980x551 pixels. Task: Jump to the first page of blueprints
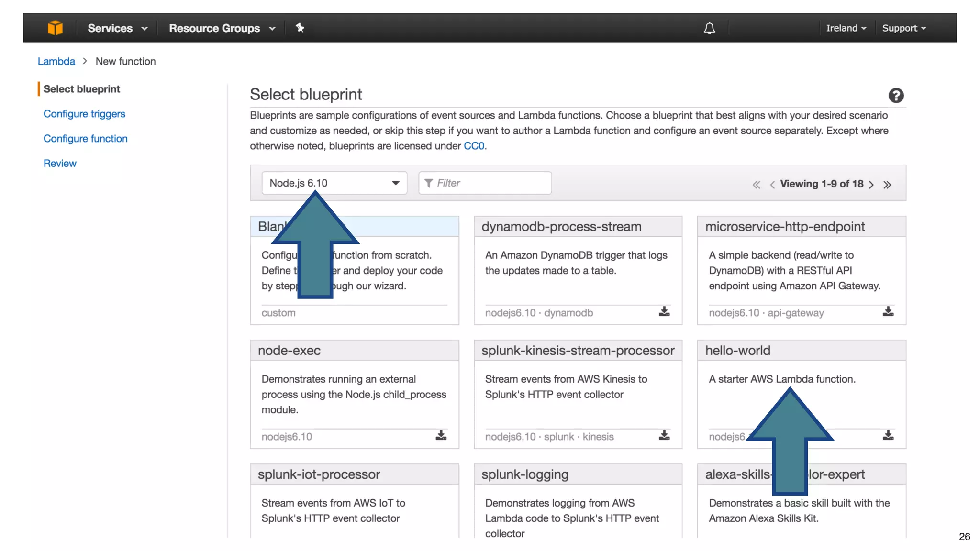pyautogui.click(x=756, y=185)
